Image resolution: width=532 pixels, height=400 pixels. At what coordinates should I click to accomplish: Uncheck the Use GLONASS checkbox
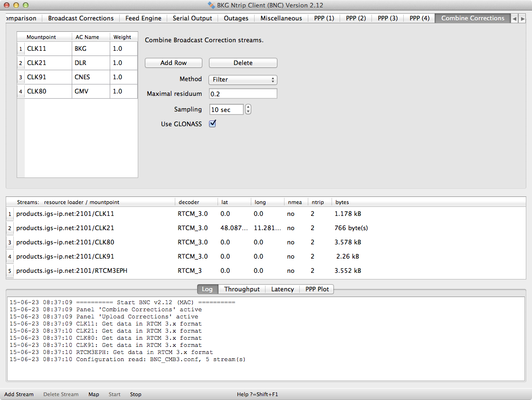tap(213, 124)
